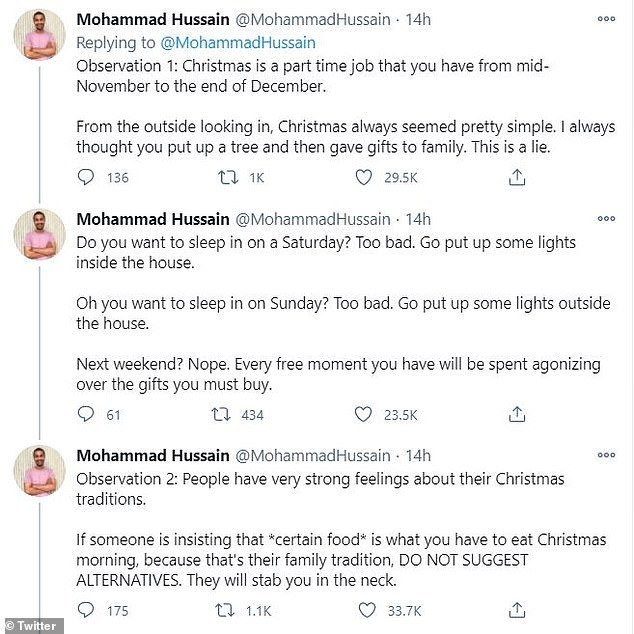Click the profile photo on the first tweet
The image size is (634, 634).
point(40,38)
